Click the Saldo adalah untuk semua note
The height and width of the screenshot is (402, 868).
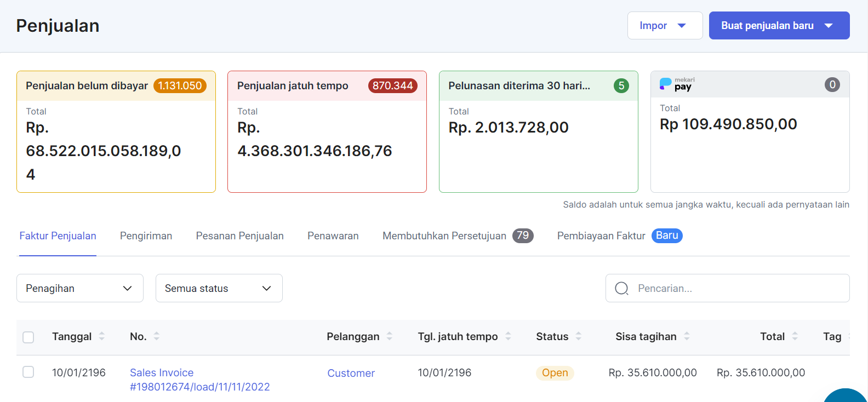706,204
